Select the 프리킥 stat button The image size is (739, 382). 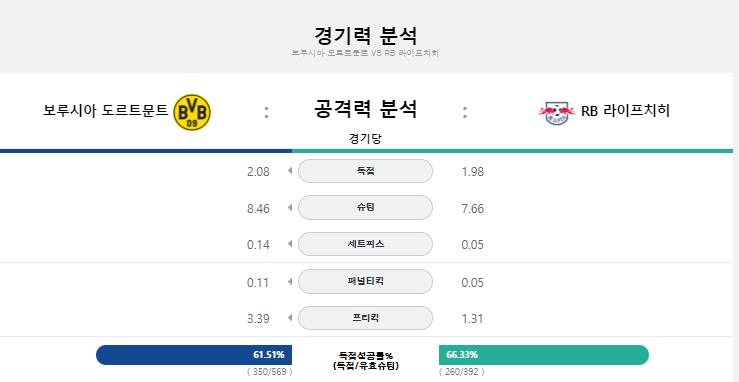[x=365, y=318]
